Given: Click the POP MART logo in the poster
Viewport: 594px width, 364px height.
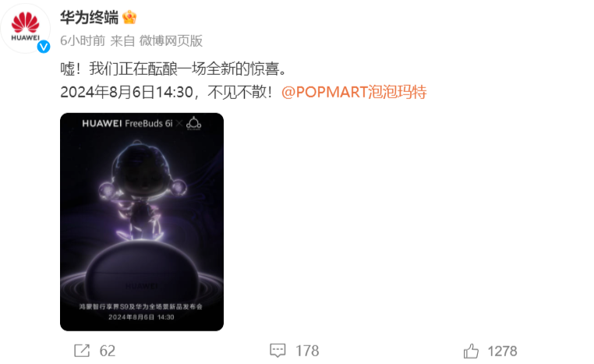Looking at the screenshot, I should click(193, 123).
